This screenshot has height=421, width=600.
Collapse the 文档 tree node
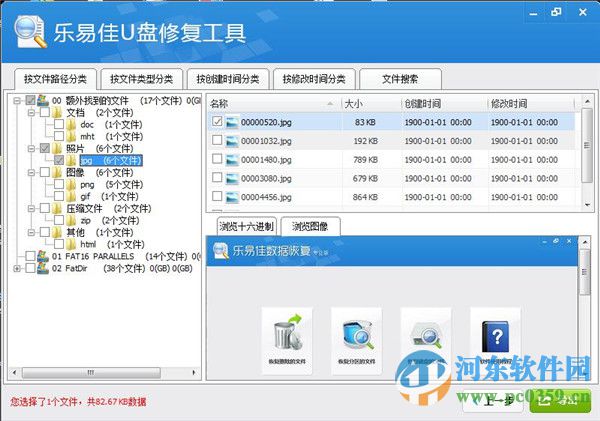[x=31, y=113]
